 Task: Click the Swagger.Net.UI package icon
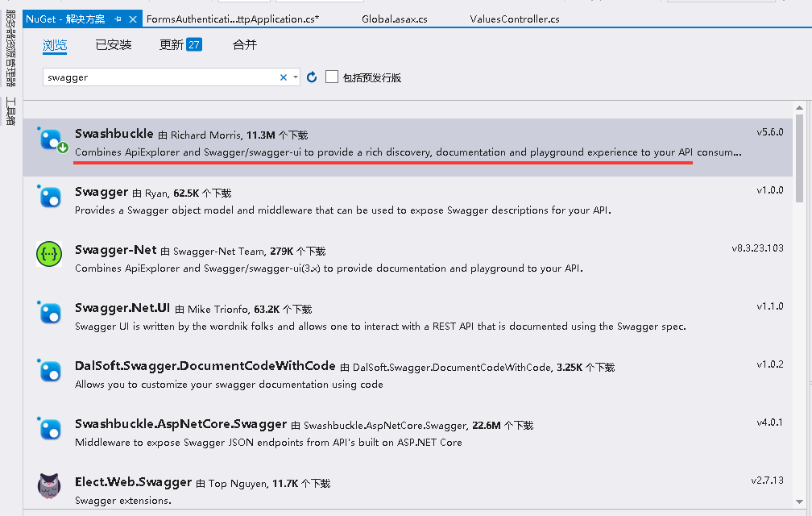pyautogui.click(x=50, y=313)
